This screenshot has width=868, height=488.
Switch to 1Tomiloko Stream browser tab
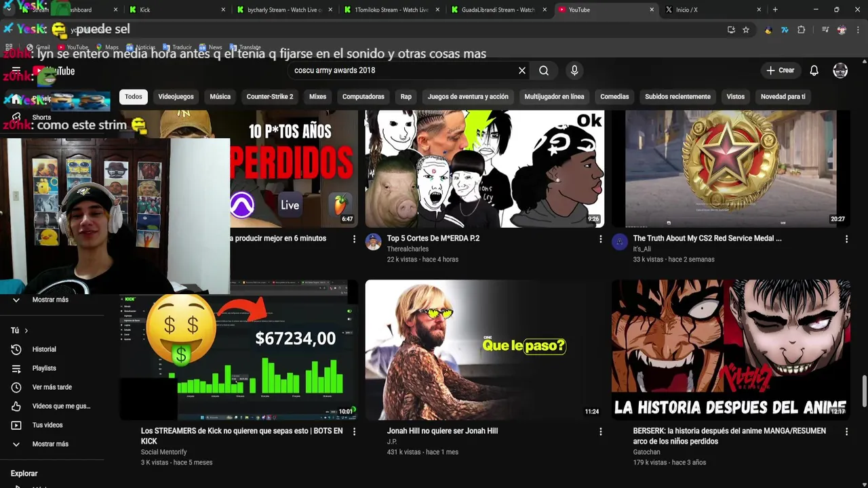391,9
